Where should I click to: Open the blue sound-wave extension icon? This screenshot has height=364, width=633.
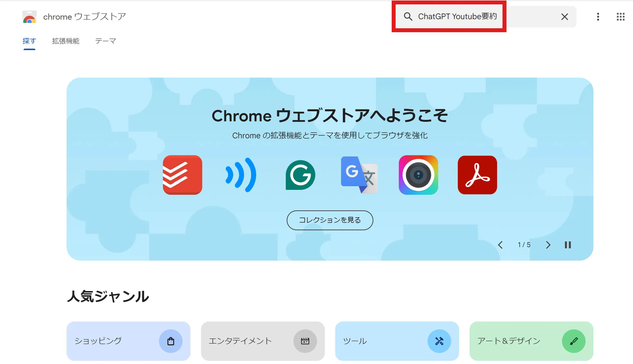pos(241,175)
